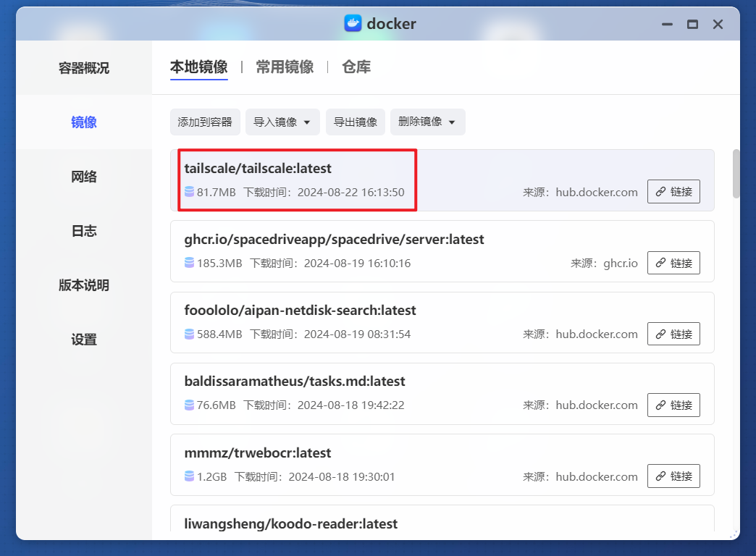Viewport: 756px width, 556px height.
Task: Open 设置 in the sidebar
Action: 84,340
